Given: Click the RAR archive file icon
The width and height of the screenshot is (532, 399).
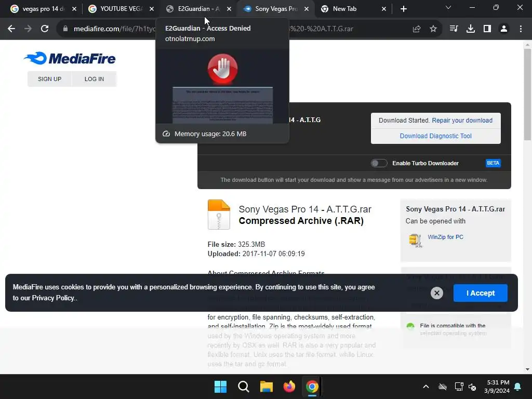Looking at the screenshot, I should tap(219, 215).
